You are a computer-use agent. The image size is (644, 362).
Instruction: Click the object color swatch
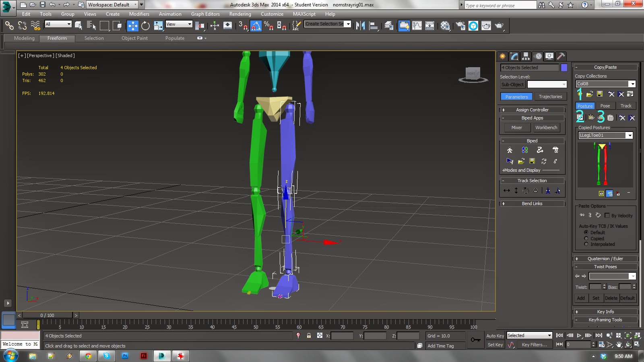pyautogui.click(x=564, y=68)
